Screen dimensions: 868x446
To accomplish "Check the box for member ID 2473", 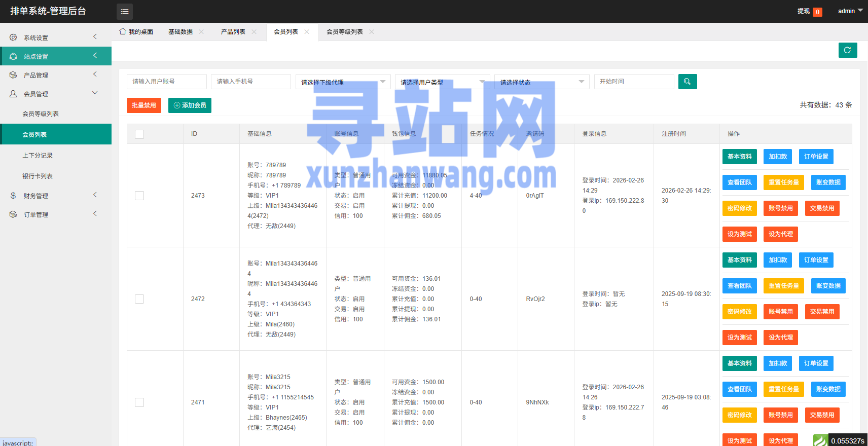I will 139,196.
